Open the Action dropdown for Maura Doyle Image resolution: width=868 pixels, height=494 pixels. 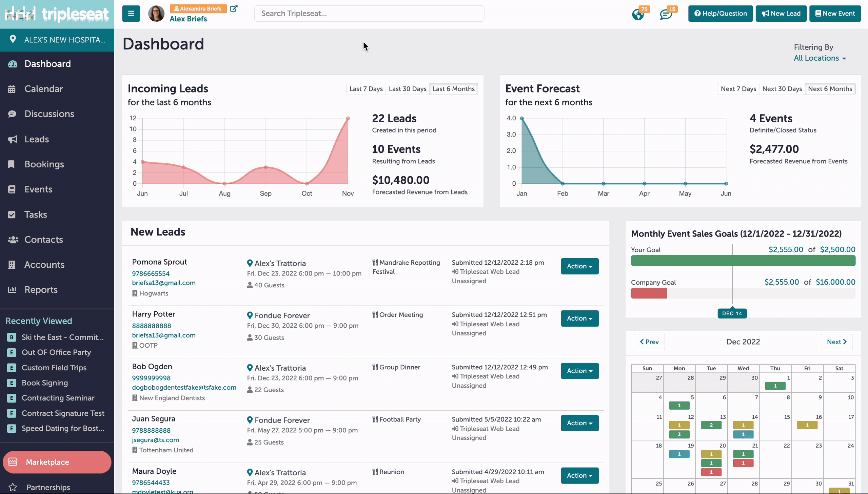coord(579,475)
